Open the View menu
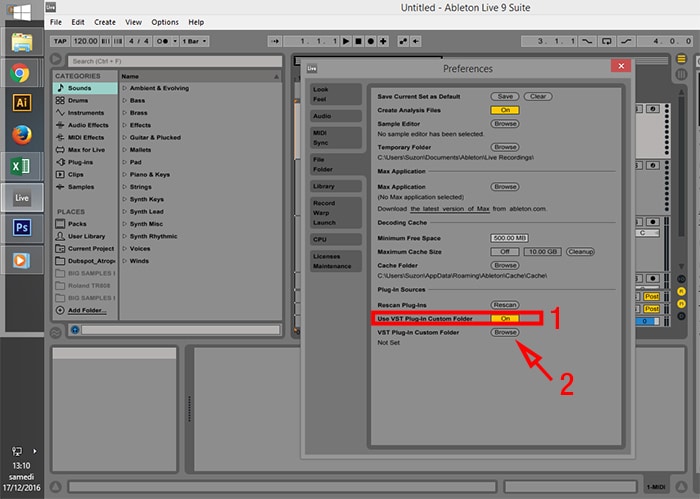Viewport: 700px width, 499px height. coord(133,22)
